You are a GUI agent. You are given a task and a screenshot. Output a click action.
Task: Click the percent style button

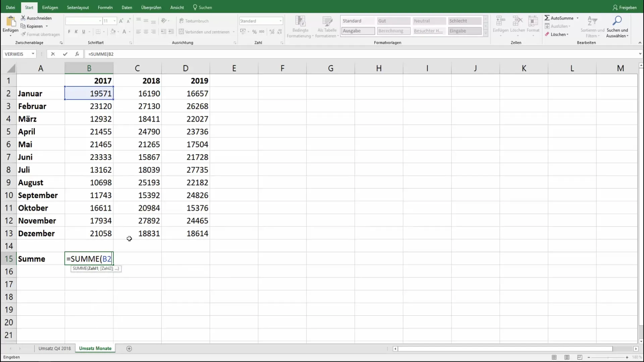click(x=255, y=32)
